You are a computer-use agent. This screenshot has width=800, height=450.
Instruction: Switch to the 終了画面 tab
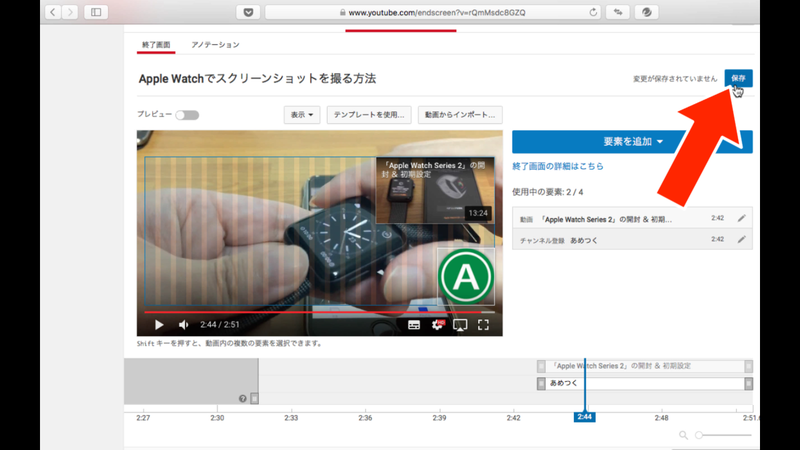(x=156, y=45)
